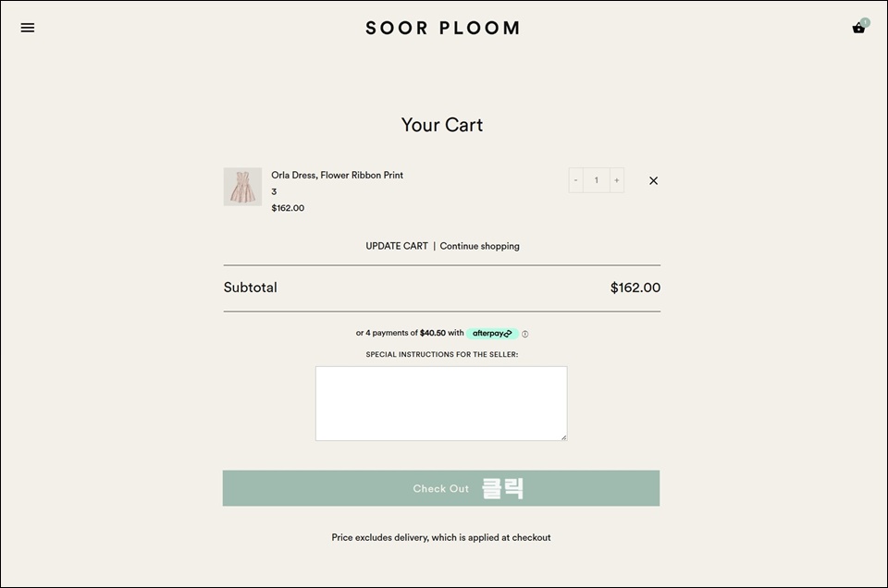
Task: Click the delivery price notice text
Action: (441, 537)
